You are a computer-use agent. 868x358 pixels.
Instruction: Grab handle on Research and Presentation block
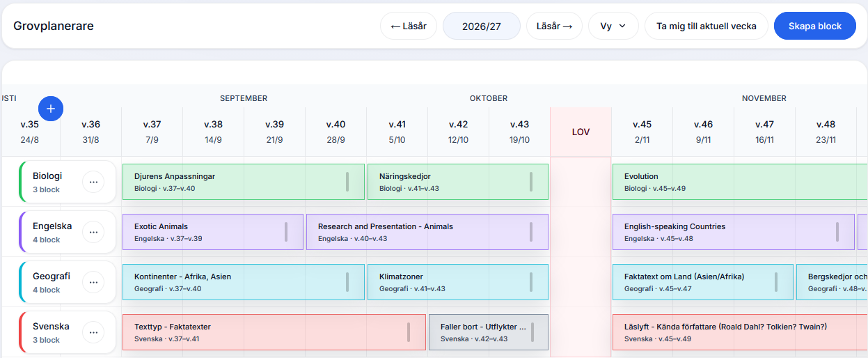point(531,232)
